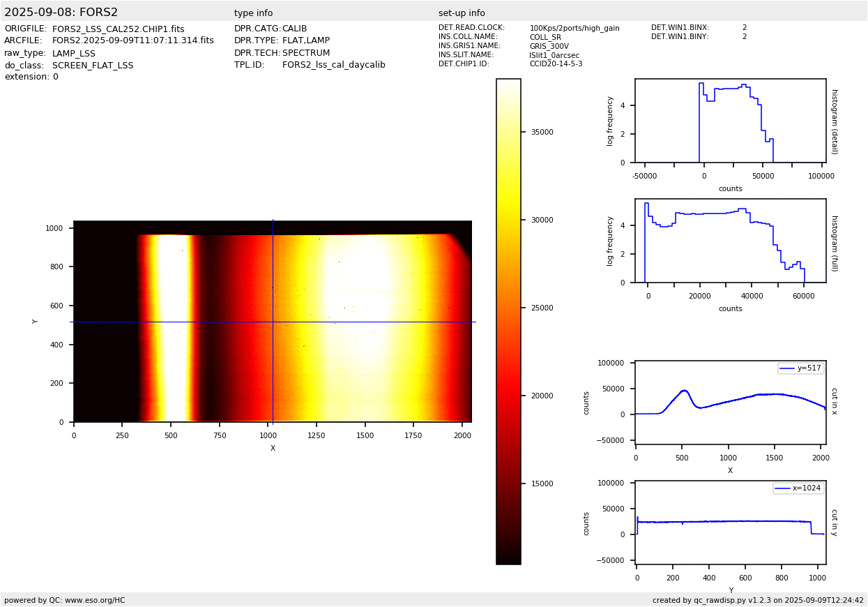Click the X axis label under the detector image
868x607 pixels.
click(273, 449)
